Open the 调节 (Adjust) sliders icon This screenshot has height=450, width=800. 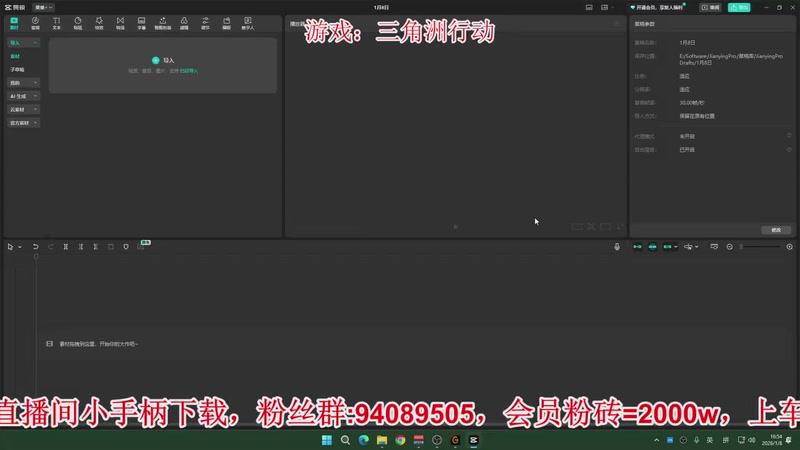click(x=205, y=21)
